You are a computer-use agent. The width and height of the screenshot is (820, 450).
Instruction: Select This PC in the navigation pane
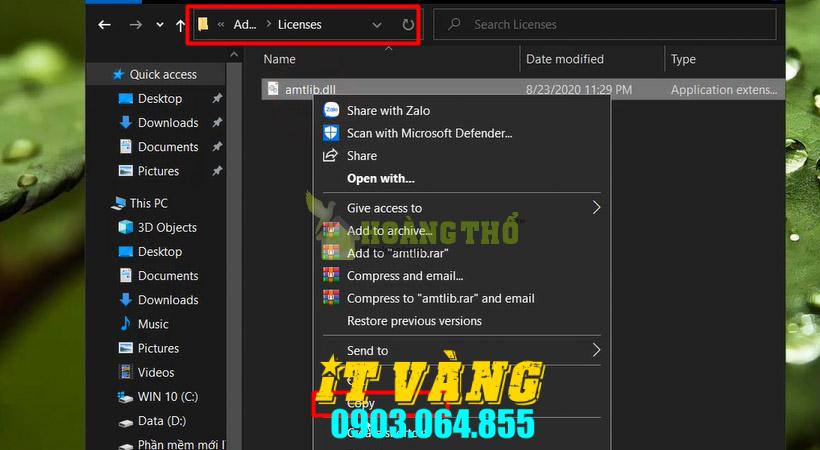[149, 203]
